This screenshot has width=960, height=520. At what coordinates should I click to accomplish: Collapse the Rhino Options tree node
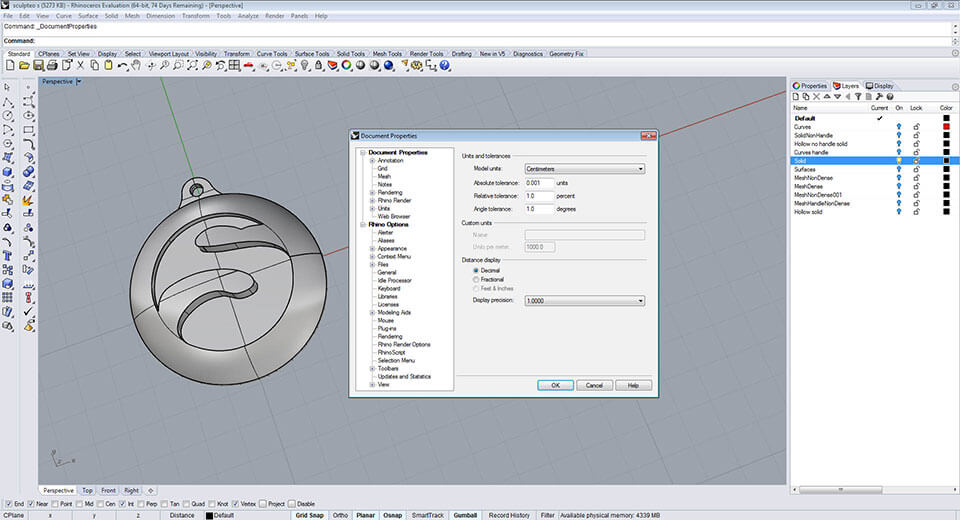click(x=363, y=225)
